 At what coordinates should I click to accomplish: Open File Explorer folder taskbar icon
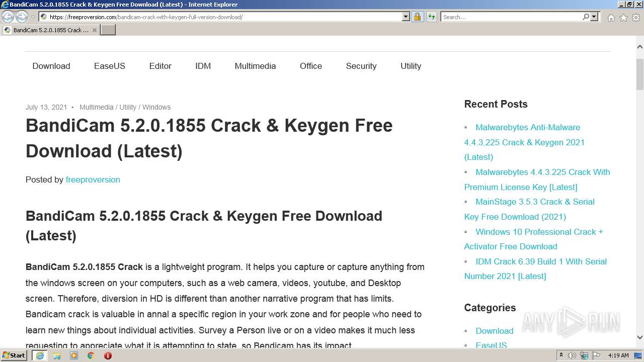coord(57,355)
